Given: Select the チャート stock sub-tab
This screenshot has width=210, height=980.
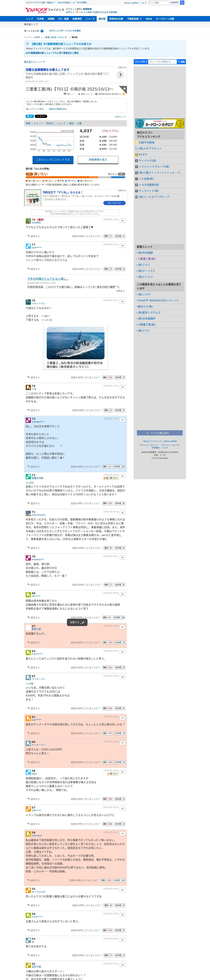Looking at the screenshot, I should click(38, 123).
